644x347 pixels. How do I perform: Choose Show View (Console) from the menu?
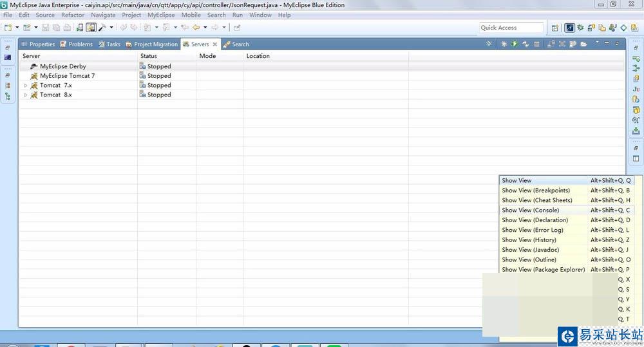click(x=566, y=210)
